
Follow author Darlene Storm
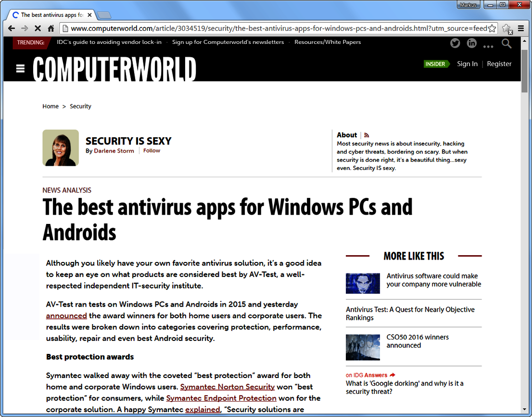152,151
